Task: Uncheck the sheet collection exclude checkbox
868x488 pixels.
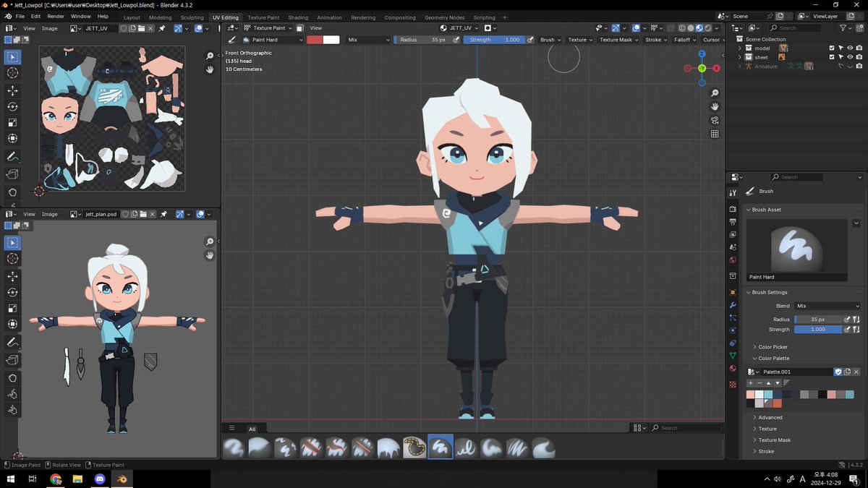Action: [833, 57]
